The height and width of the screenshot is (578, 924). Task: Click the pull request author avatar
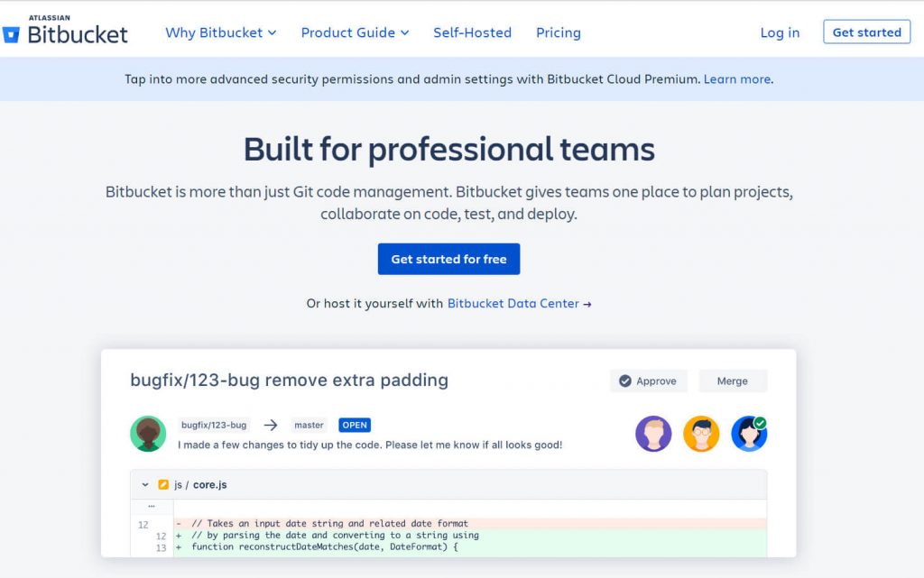148,434
